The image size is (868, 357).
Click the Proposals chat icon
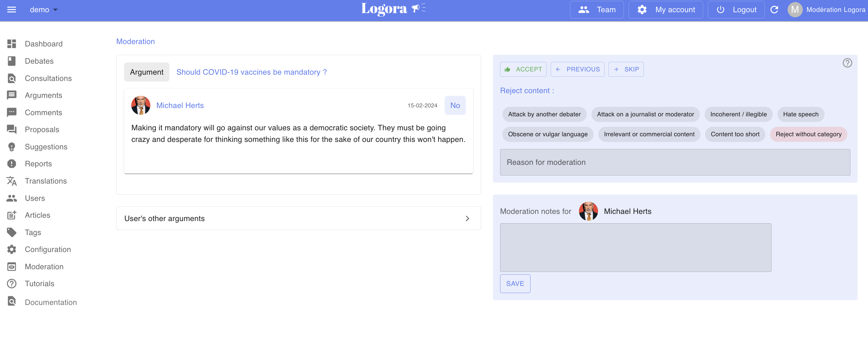pyautogui.click(x=11, y=129)
